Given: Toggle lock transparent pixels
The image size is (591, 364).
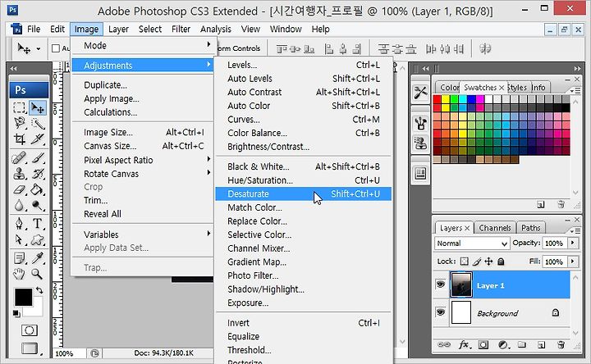Looking at the screenshot, I should (465, 262).
